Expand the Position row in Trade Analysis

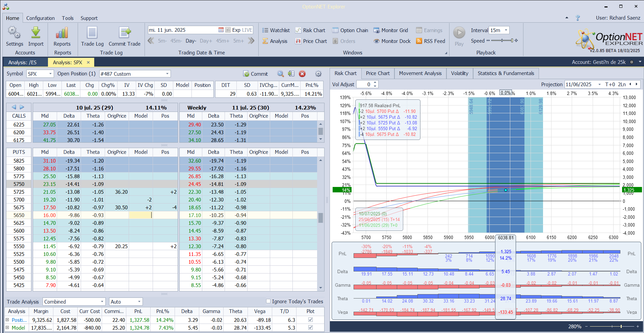tap(7, 320)
